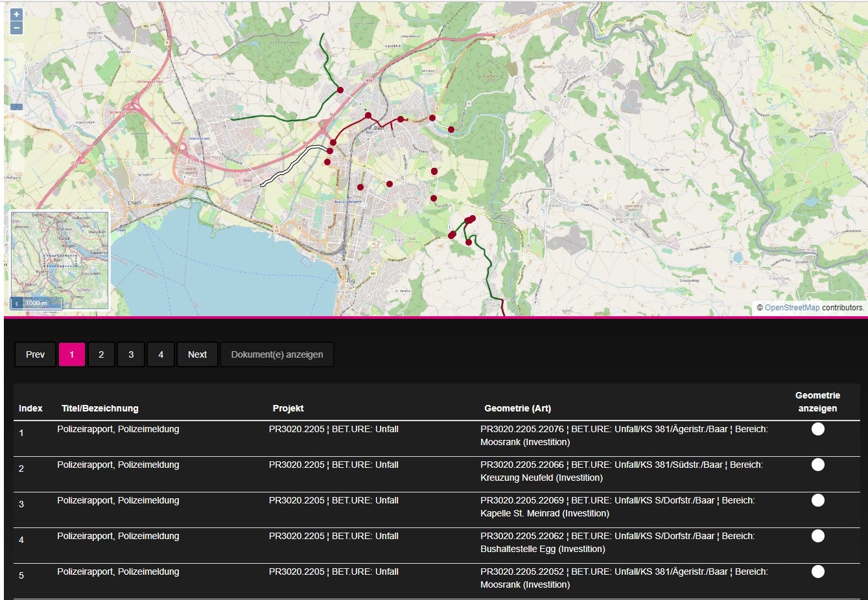Go to page 2 of results
Viewport: 868px width, 600px height.
[x=101, y=354]
